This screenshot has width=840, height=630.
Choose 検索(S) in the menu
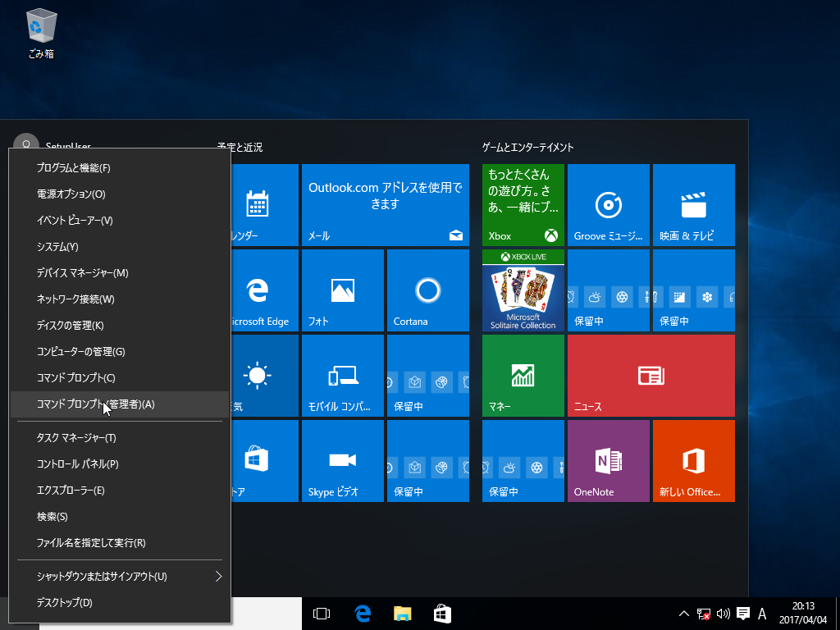click(120, 517)
